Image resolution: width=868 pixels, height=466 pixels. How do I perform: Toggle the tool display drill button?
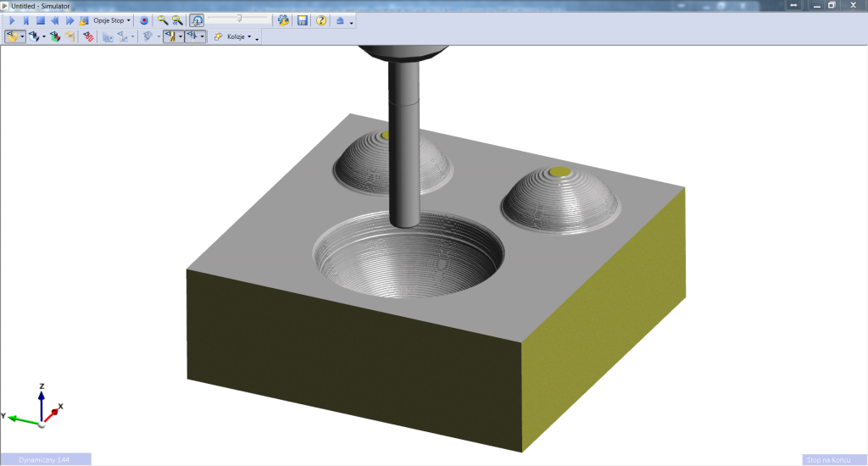(170, 37)
